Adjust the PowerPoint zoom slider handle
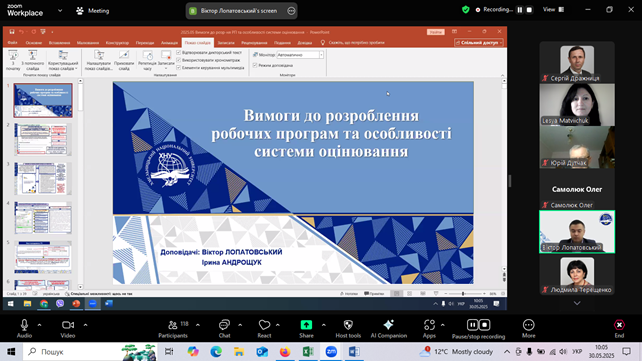The width and height of the screenshot is (643, 362). coord(463,294)
